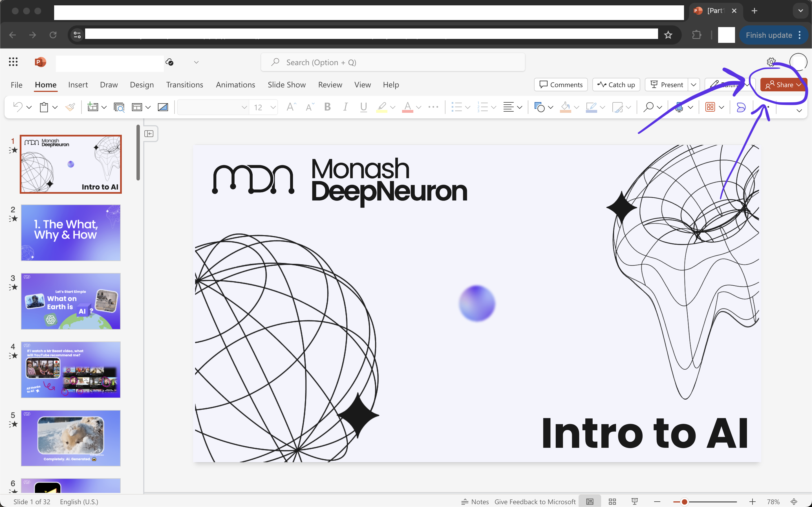The image size is (812, 507).
Task: Click the zoom slider handle
Action: [685, 502]
